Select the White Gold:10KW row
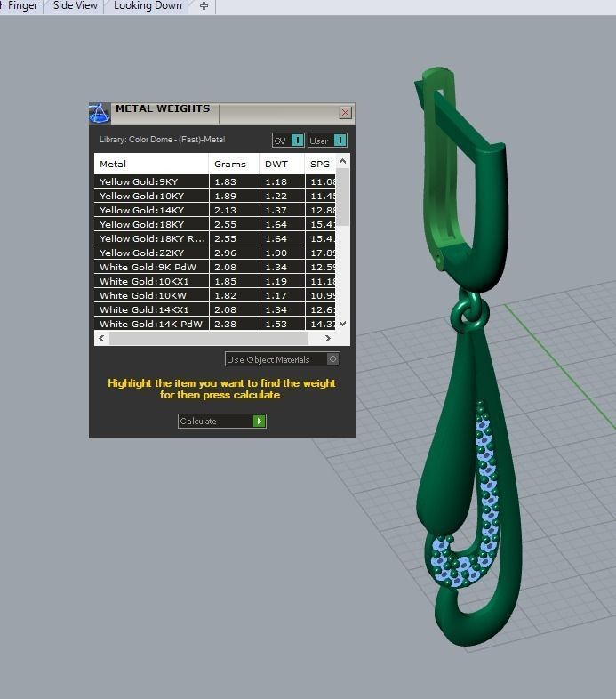This screenshot has width=616, height=699. pos(215,295)
